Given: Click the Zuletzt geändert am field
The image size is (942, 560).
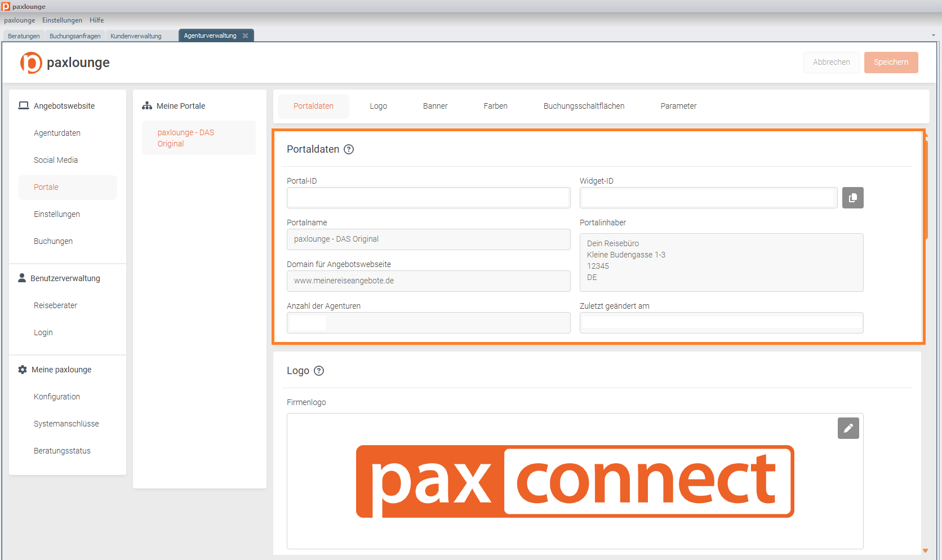Looking at the screenshot, I should coord(722,323).
